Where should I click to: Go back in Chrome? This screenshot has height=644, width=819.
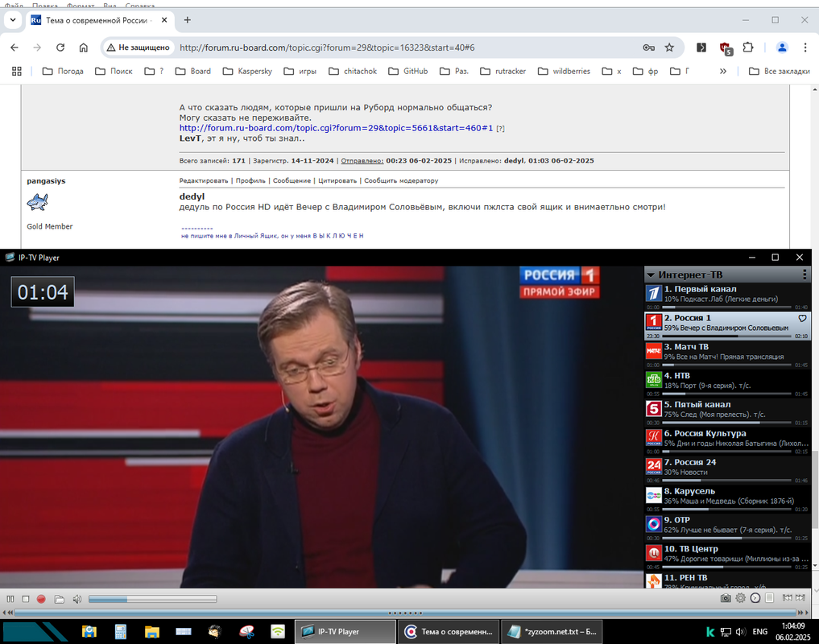point(14,47)
